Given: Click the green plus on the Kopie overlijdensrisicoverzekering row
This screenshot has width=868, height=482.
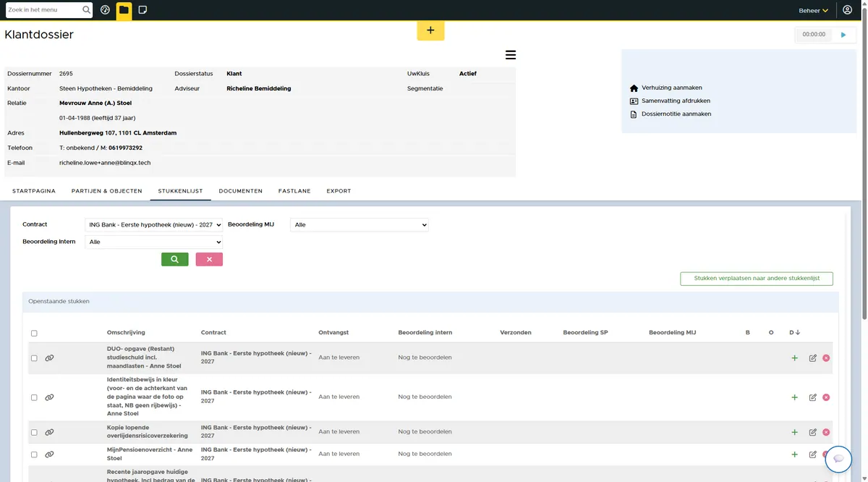Looking at the screenshot, I should click(x=794, y=432).
